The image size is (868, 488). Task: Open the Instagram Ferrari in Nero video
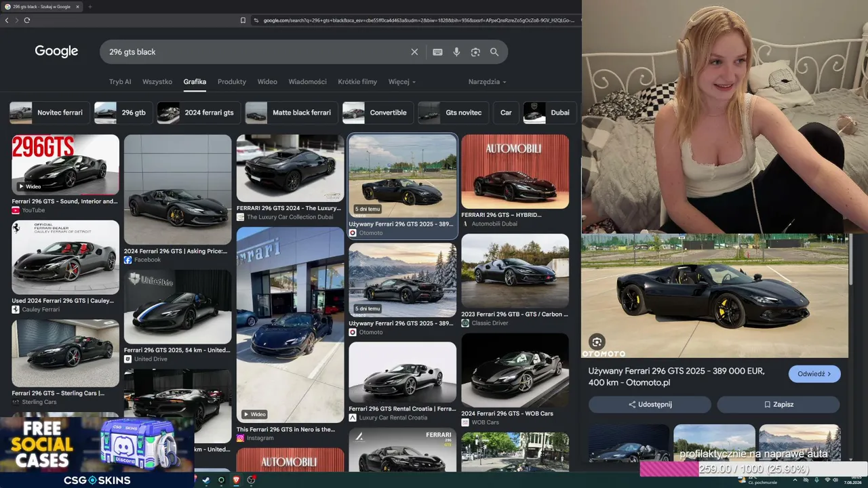click(x=290, y=325)
